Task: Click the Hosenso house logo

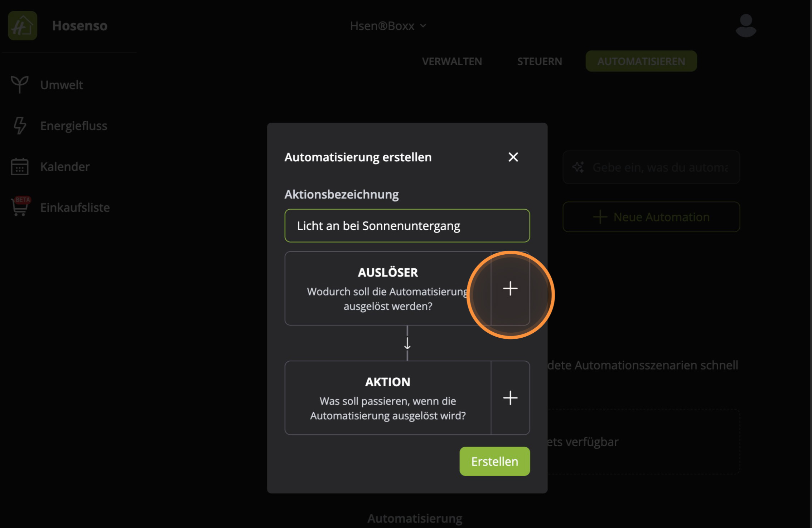Action: 22,25
